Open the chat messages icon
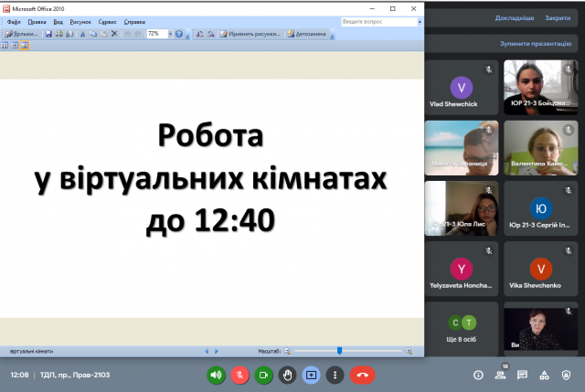The height and width of the screenshot is (392, 585). click(x=522, y=376)
